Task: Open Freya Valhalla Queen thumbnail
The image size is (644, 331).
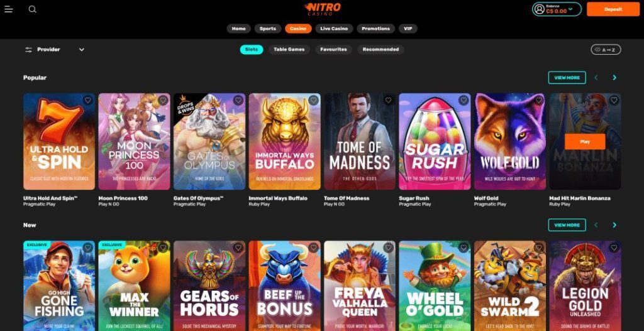Action: 360,286
